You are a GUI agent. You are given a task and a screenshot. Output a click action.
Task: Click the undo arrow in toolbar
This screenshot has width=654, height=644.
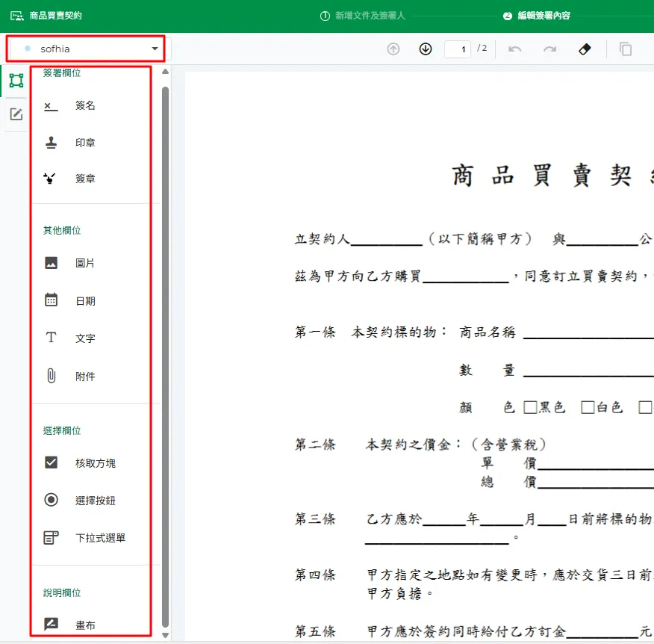coord(515,49)
